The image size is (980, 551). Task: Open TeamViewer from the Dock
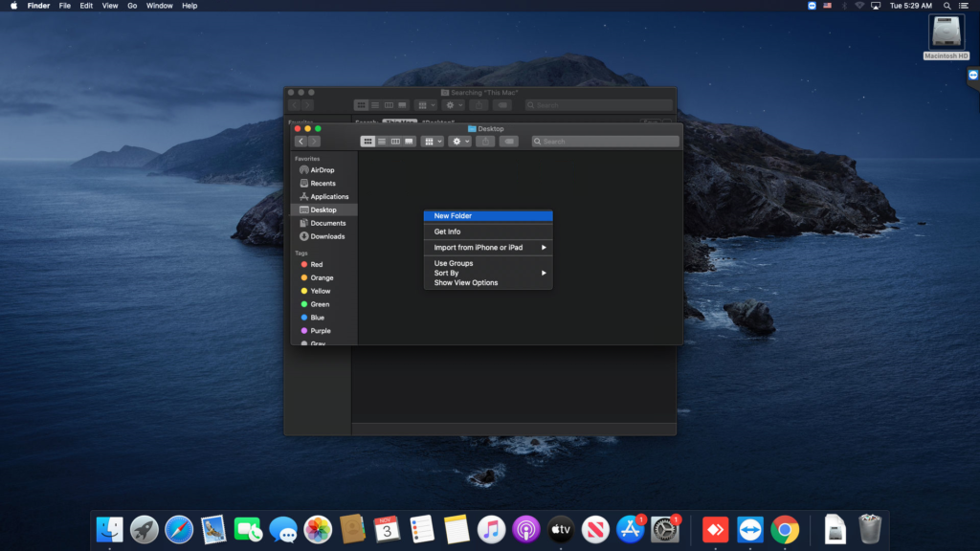coord(750,527)
